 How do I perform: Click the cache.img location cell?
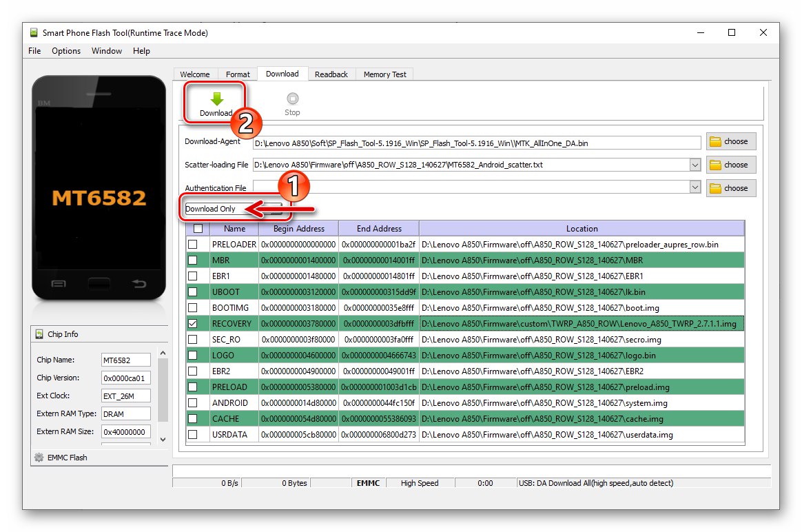(x=582, y=419)
